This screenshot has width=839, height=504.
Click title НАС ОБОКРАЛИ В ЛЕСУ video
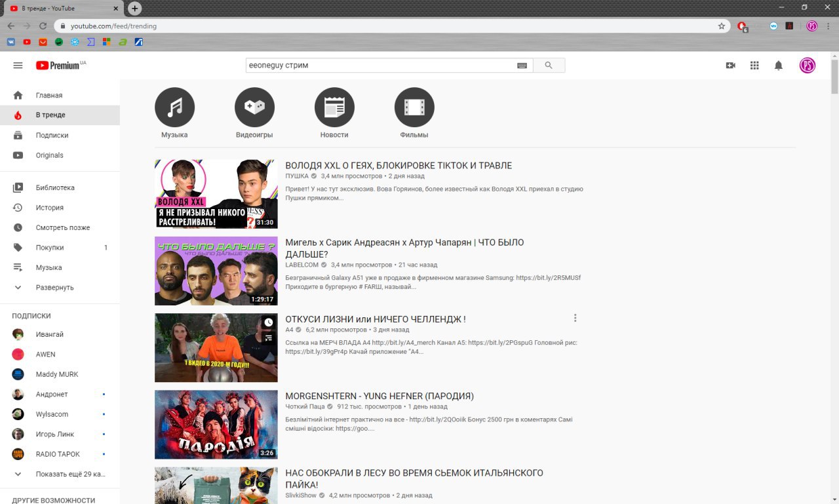pyautogui.click(x=414, y=479)
